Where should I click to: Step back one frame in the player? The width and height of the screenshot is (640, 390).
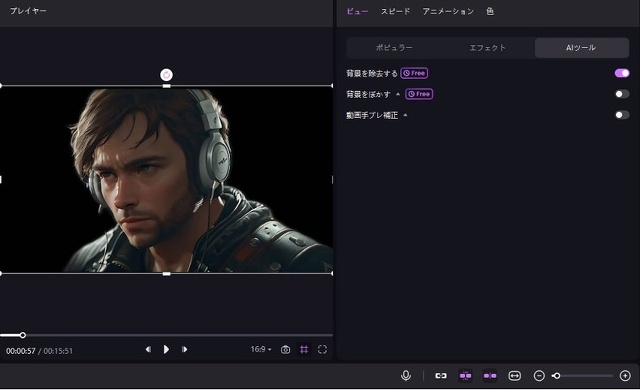point(148,350)
